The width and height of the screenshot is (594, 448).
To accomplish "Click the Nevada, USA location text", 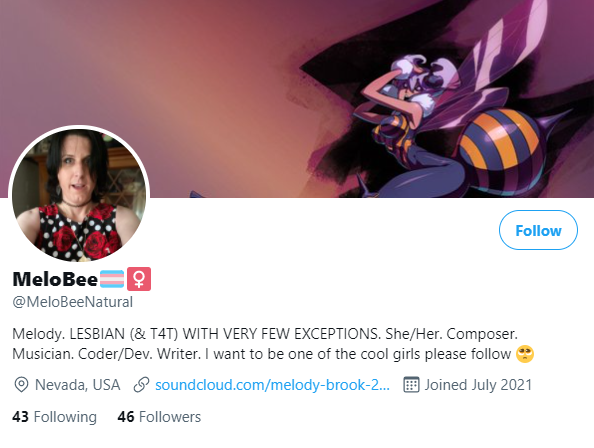I will pos(78,385).
